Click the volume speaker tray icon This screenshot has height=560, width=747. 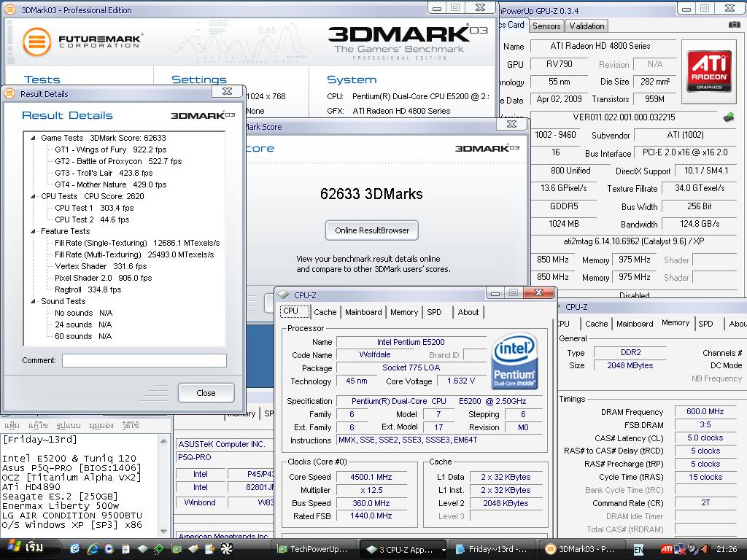pyautogui.click(x=705, y=550)
